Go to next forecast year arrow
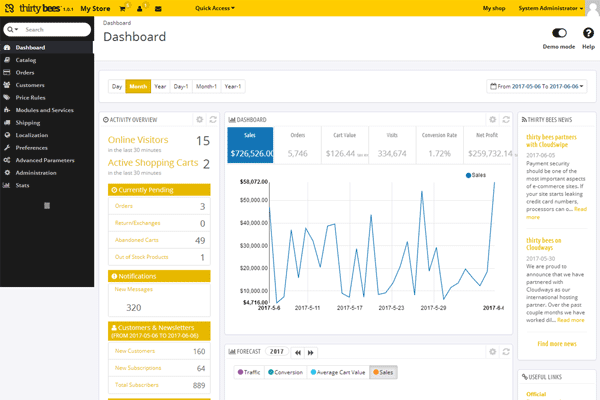Viewport: 600px width, 400px height. 311,352
